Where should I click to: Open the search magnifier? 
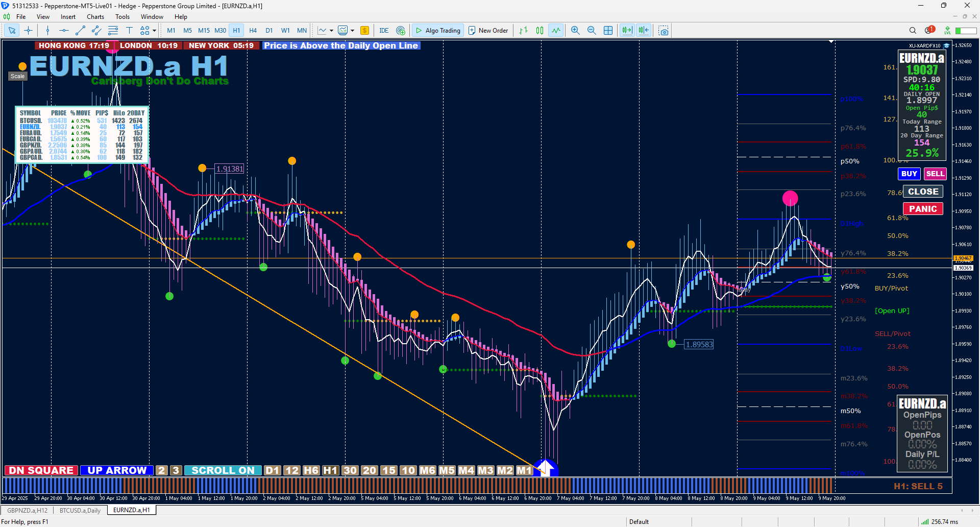913,31
